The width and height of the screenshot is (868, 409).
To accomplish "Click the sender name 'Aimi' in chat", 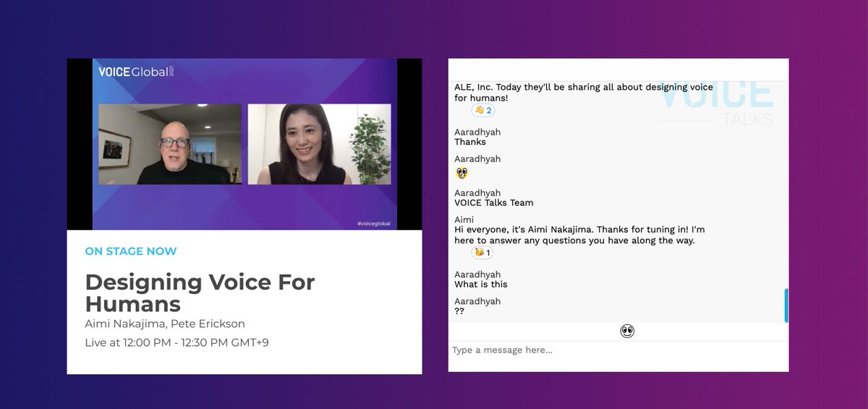I will [464, 219].
